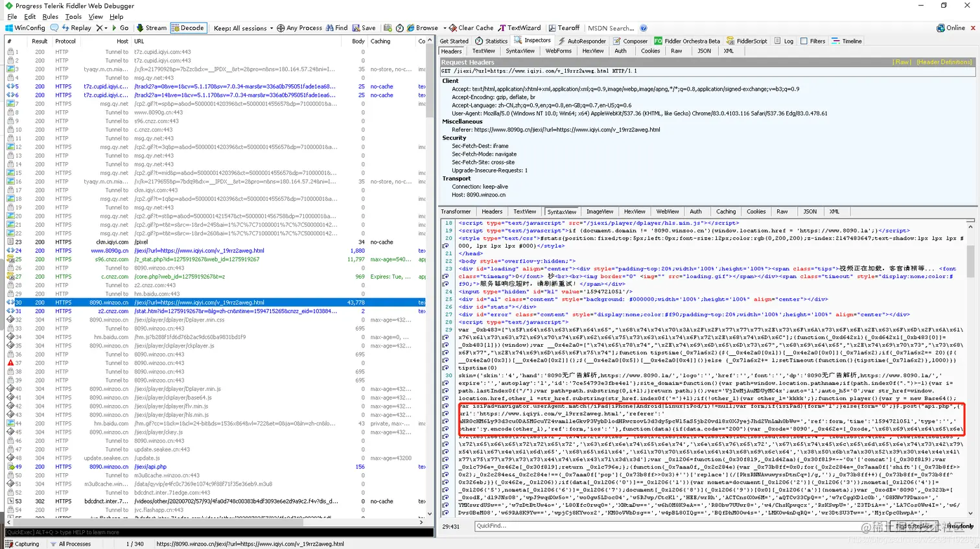980x549 pixels.
Task: Sort sessions by Protocol column header
Action: pos(65,41)
